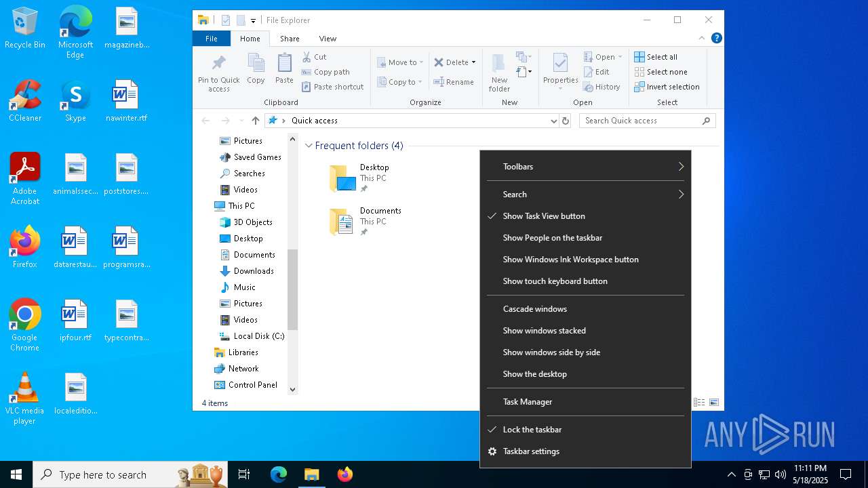Open the clock showing 11:11 PM
Viewport: 868px width, 488px height.
coord(810,474)
